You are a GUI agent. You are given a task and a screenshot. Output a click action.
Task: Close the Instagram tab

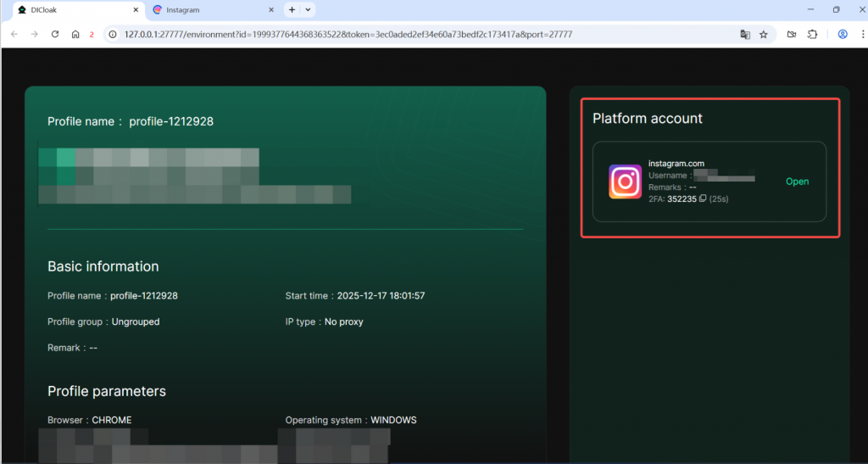pyautogui.click(x=270, y=10)
